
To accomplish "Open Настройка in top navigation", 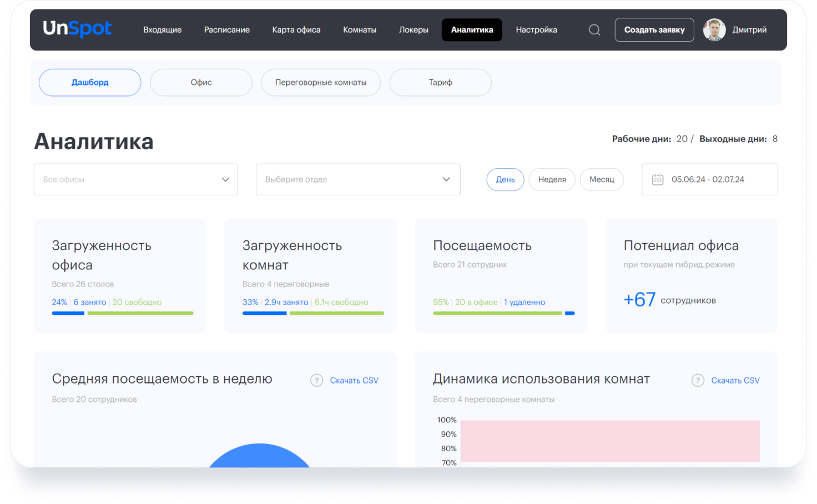I will 536,30.
